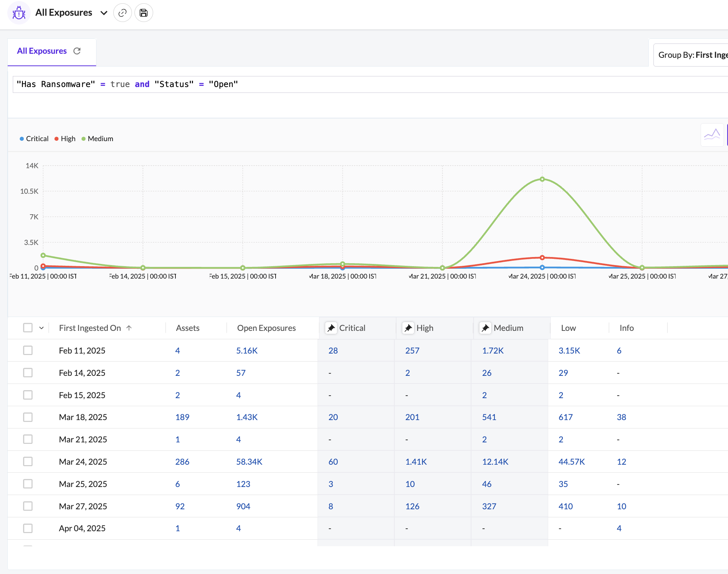Toggle the Medium legend series
The image size is (728, 574).
click(97, 139)
